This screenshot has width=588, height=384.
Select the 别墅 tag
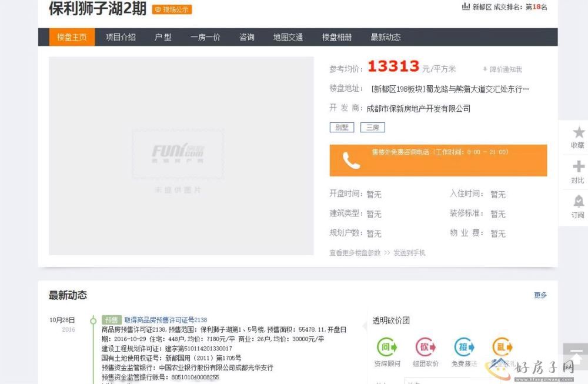(342, 128)
